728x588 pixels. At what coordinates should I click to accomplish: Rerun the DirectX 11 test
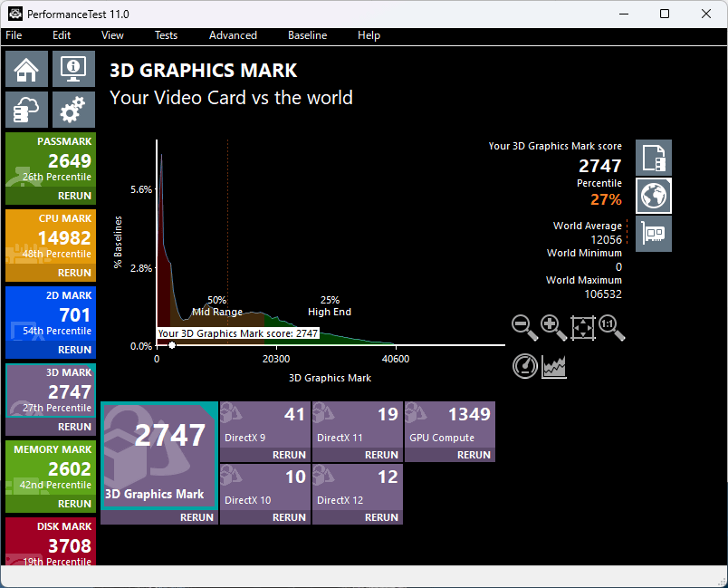(381, 455)
